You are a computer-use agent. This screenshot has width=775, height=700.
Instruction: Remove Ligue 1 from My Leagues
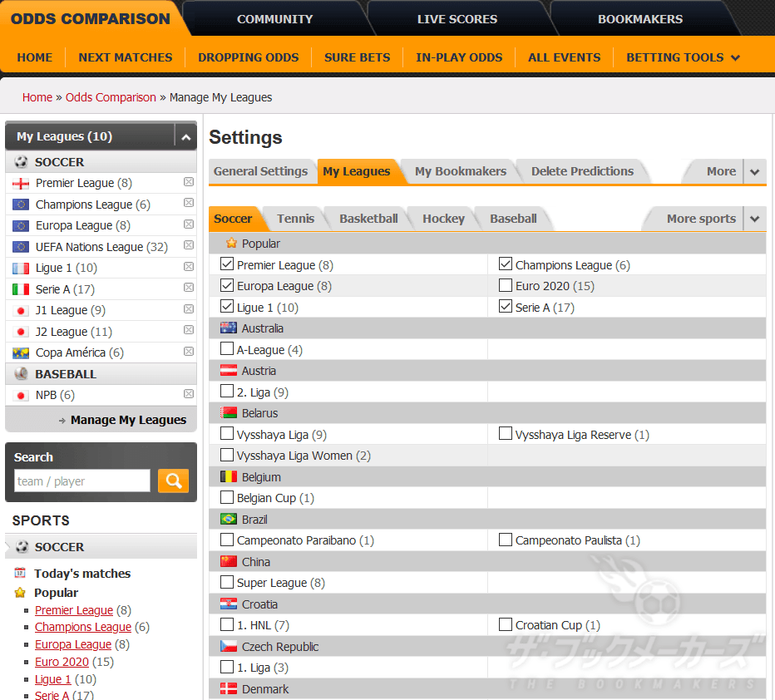[188, 267]
